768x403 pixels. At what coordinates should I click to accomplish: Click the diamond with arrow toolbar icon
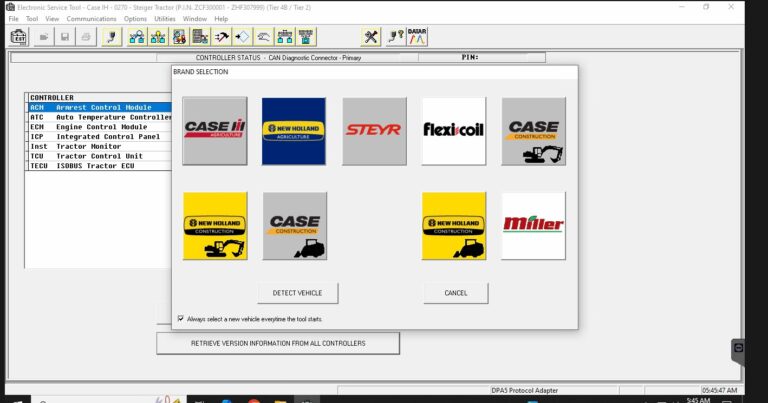click(x=242, y=37)
